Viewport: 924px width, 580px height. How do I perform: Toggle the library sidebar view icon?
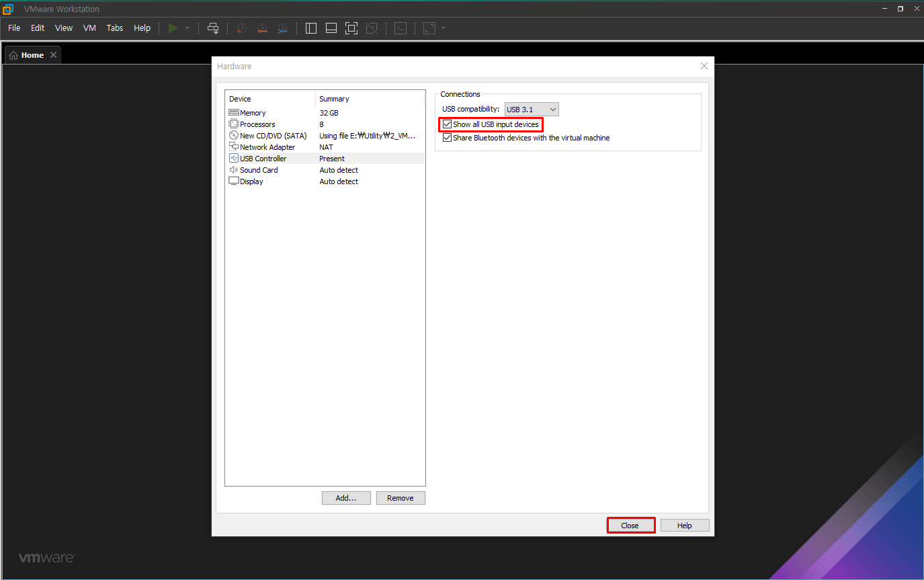pos(311,28)
